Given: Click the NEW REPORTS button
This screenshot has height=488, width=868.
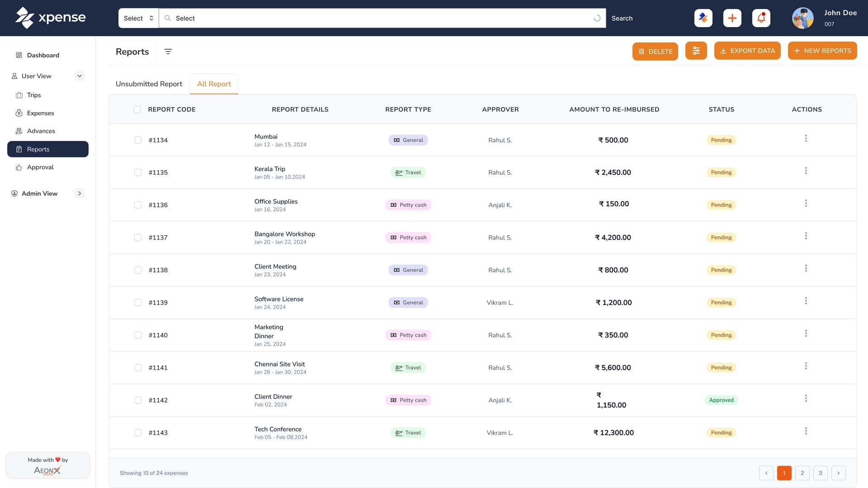Looking at the screenshot, I should [822, 51].
